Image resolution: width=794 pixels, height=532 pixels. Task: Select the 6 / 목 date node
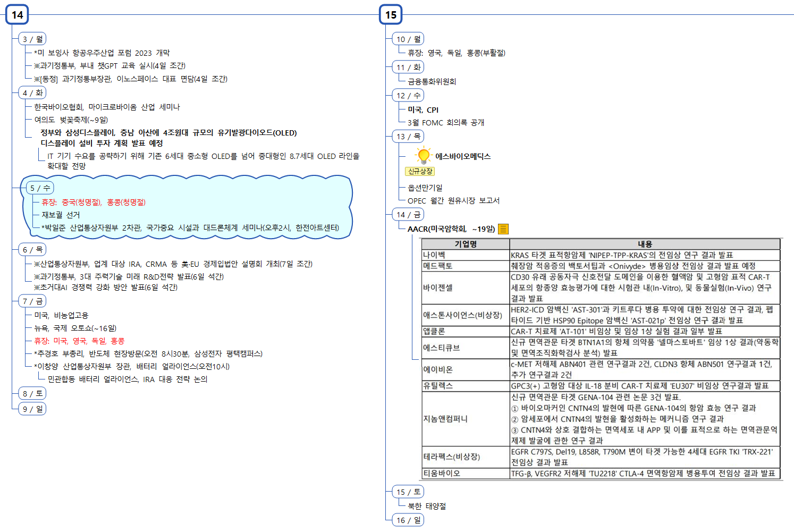32,249
